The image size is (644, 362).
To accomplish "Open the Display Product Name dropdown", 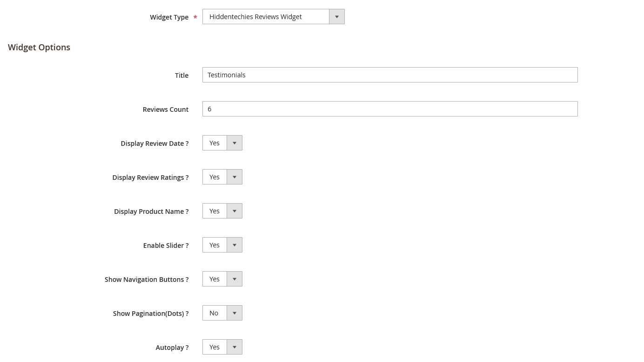I will coord(222,211).
